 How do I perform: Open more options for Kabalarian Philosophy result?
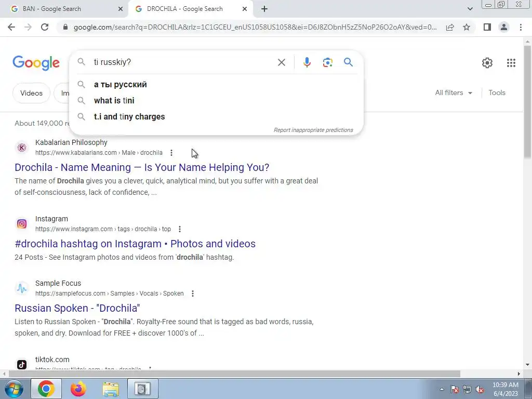click(171, 153)
